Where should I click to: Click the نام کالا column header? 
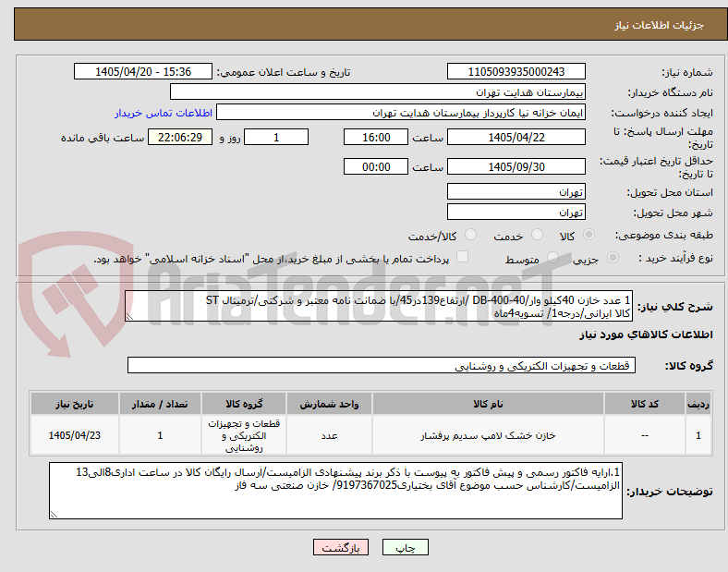click(488, 404)
